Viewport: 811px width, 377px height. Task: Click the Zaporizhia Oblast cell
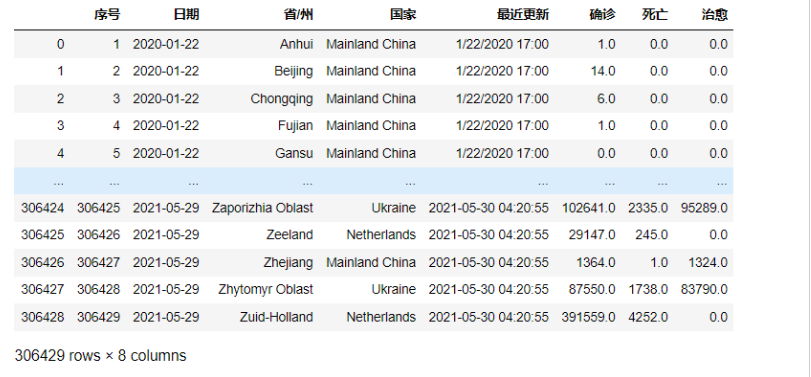point(262,208)
